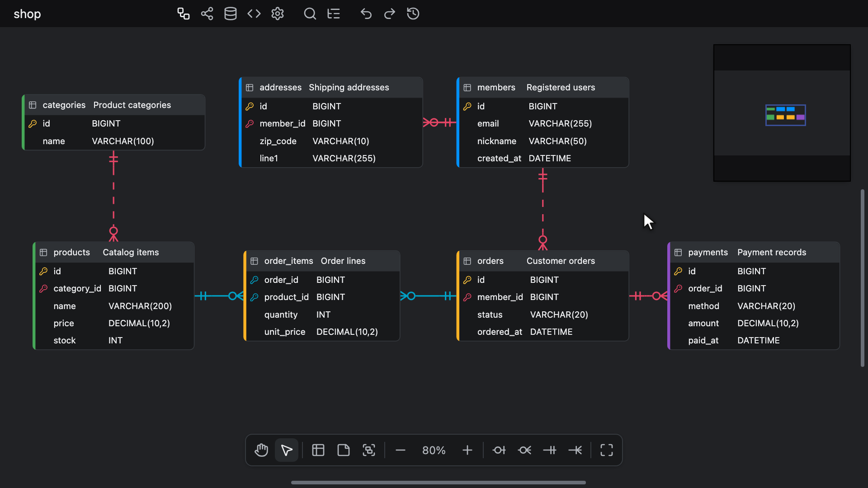Screen dimensions: 868x488
Task: Click the horizontal scrollbar at bottom
Action: coord(438,483)
